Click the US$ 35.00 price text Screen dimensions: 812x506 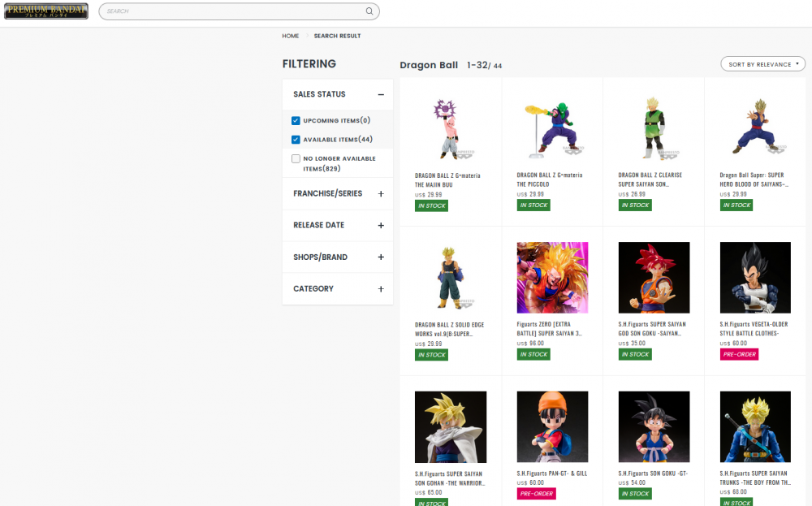tap(632, 344)
